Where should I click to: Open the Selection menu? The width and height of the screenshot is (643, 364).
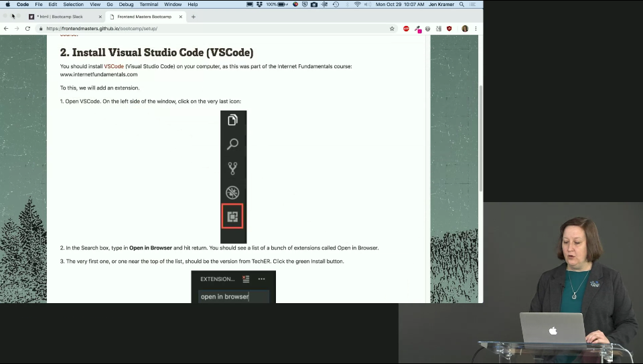pos(73,4)
